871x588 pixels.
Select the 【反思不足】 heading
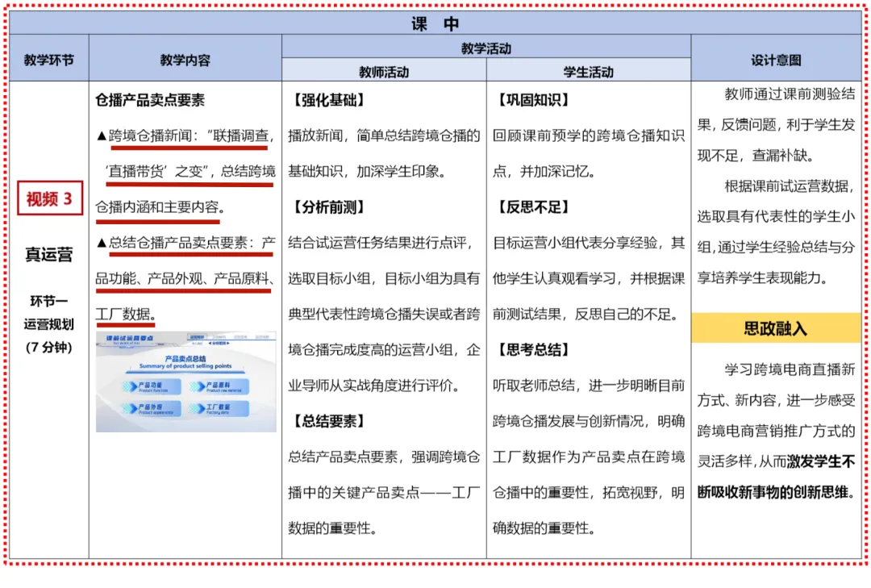[533, 206]
